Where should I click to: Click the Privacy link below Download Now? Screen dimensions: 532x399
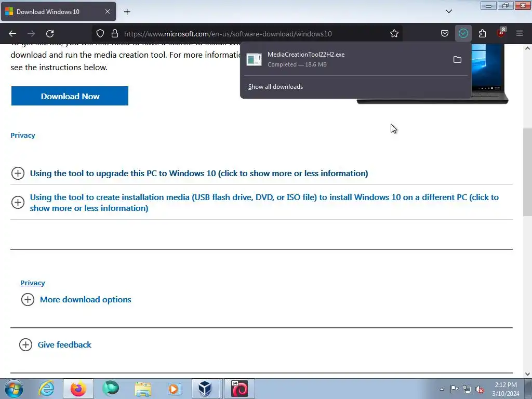click(23, 136)
